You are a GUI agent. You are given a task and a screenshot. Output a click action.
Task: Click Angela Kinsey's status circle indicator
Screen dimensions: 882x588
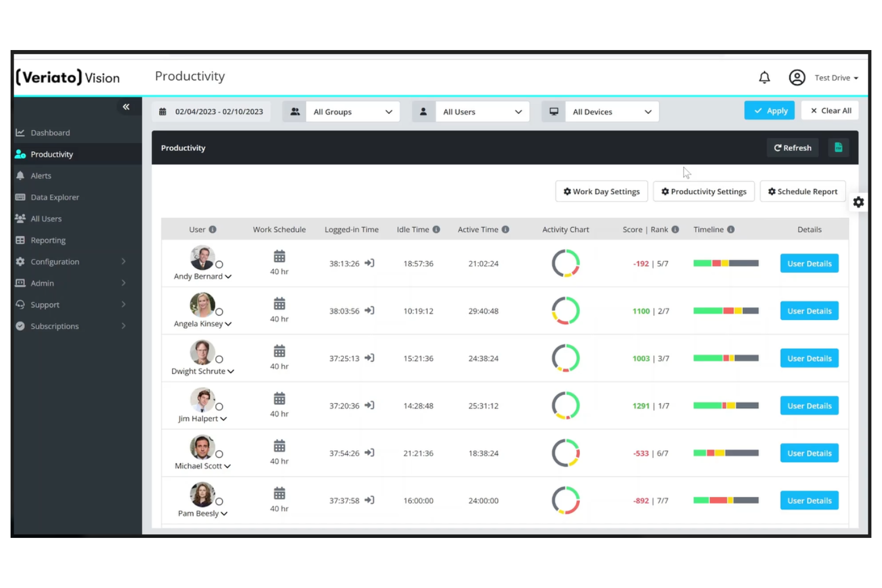(x=219, y=312)
